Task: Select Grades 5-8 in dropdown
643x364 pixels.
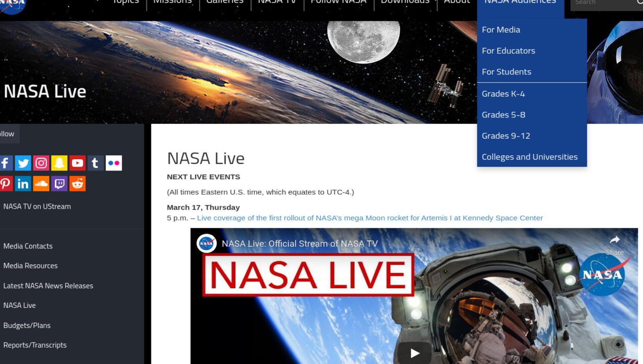Action: (532, 115)
